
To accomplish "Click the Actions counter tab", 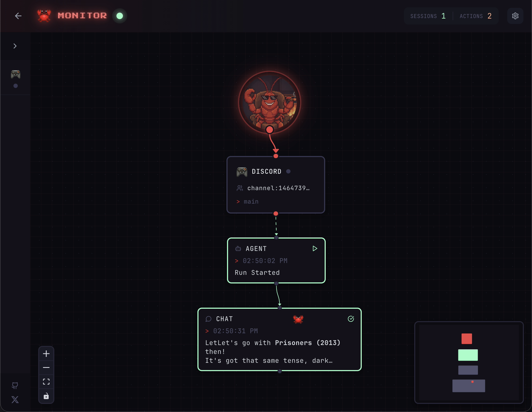I will (x=476, y=16).
